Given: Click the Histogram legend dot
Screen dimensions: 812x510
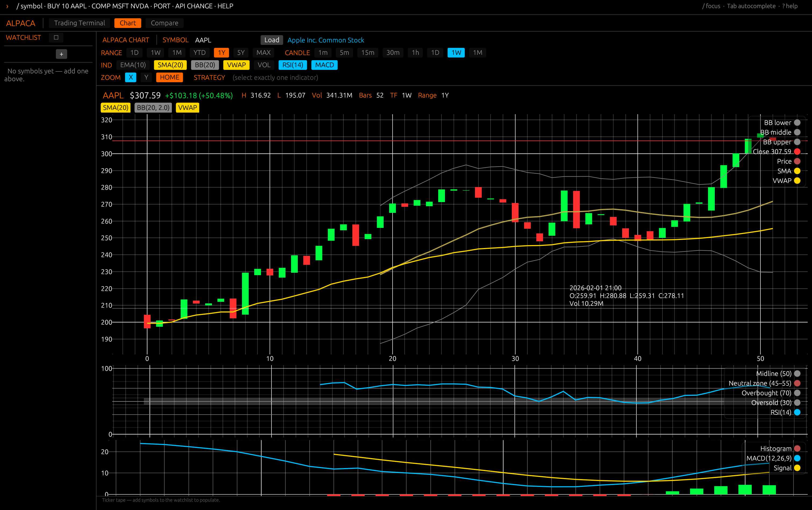Looking at the screenshot, I should [x=797, y=449].
